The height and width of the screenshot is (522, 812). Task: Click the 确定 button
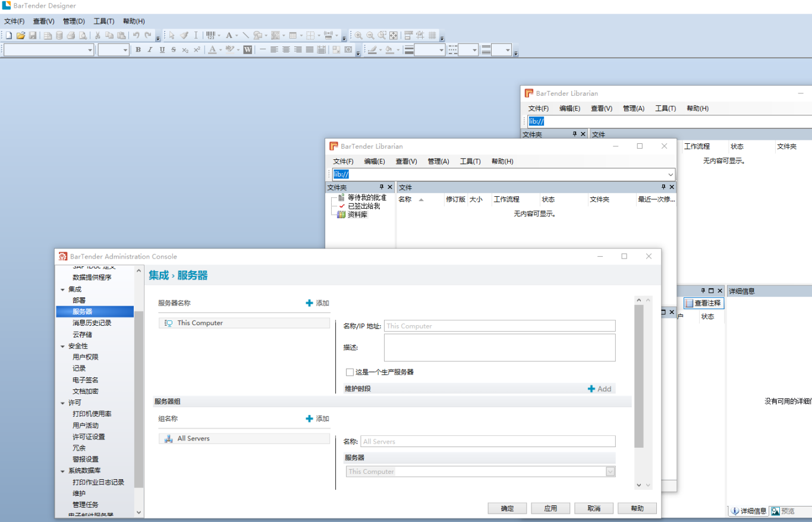[507, 508]
